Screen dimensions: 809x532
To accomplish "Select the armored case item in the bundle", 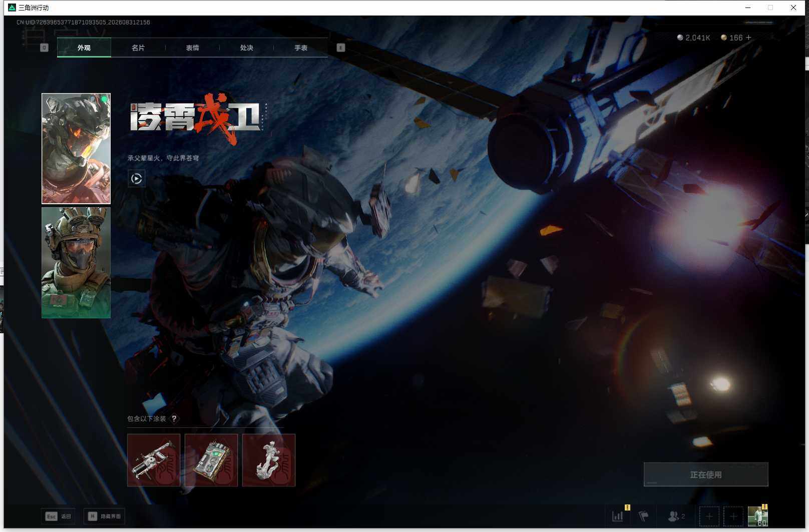I will tap(211, 460).
